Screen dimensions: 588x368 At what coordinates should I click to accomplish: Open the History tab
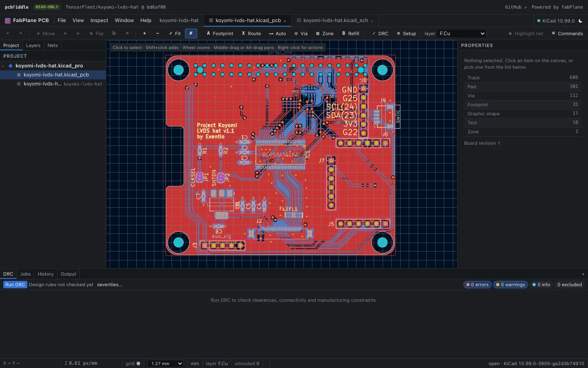click(x=46, y=274)
